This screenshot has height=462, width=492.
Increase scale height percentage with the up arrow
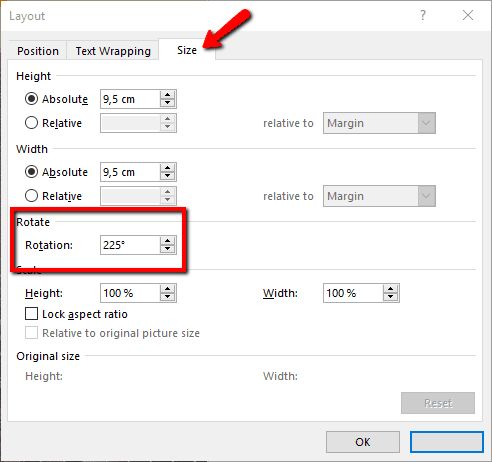coord(167,289)
